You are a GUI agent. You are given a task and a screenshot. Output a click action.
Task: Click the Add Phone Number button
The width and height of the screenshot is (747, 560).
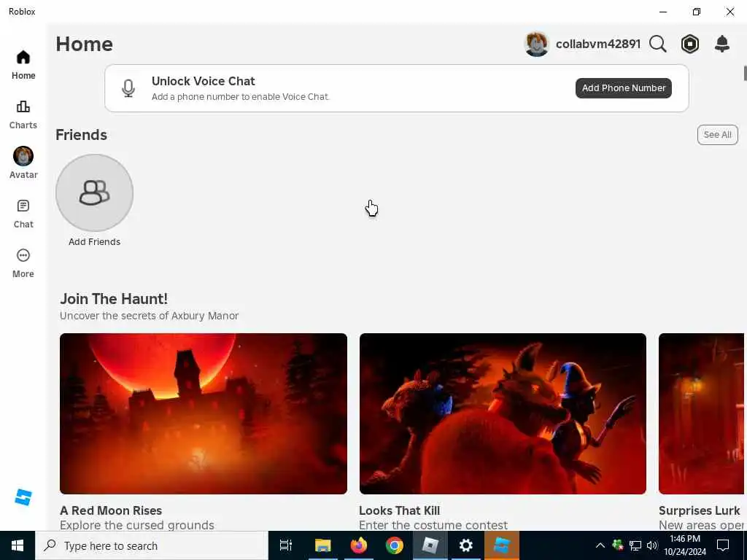(623, 88)
